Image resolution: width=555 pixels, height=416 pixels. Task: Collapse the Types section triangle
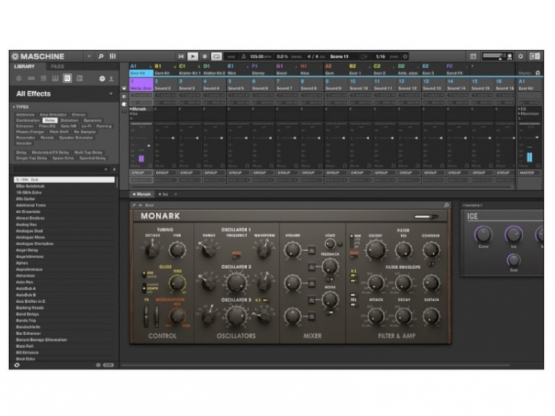(x=14, y=107)
